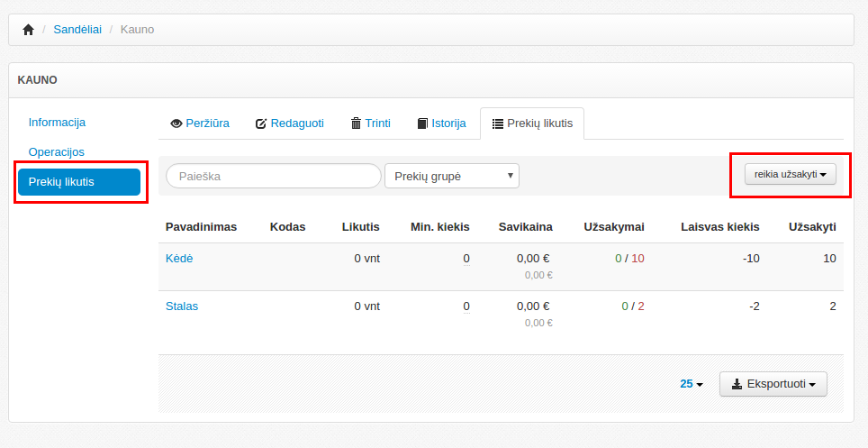Open the Prekių grupė dropdown
868x448 pixels.
tap(451, 176)
